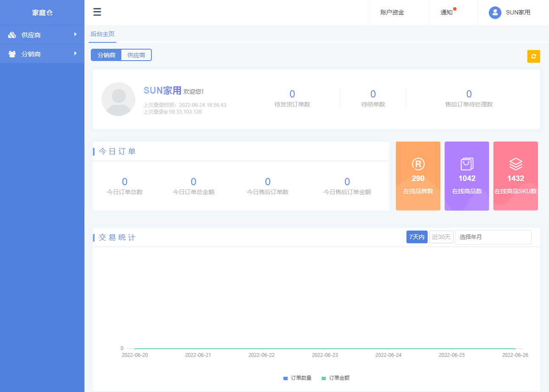This screenshot has width=549, height=392.
Task: Open the 供应商 sidebar menu
Action: [42, 35]
